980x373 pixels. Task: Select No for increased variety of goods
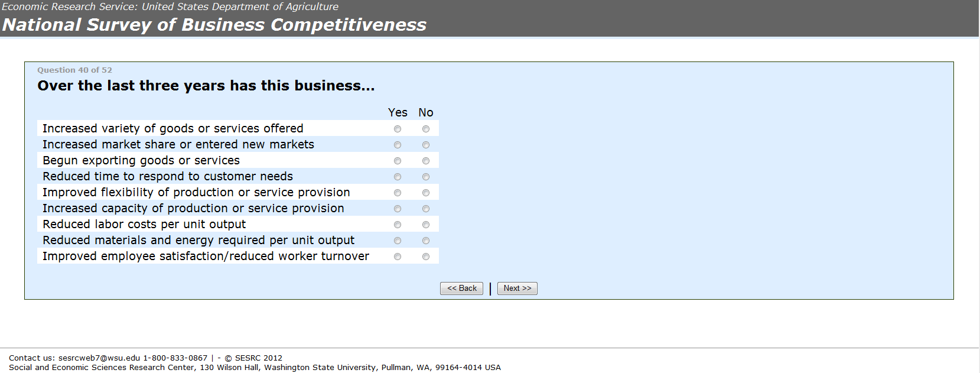pyautogui.click(x=426, y=129)
